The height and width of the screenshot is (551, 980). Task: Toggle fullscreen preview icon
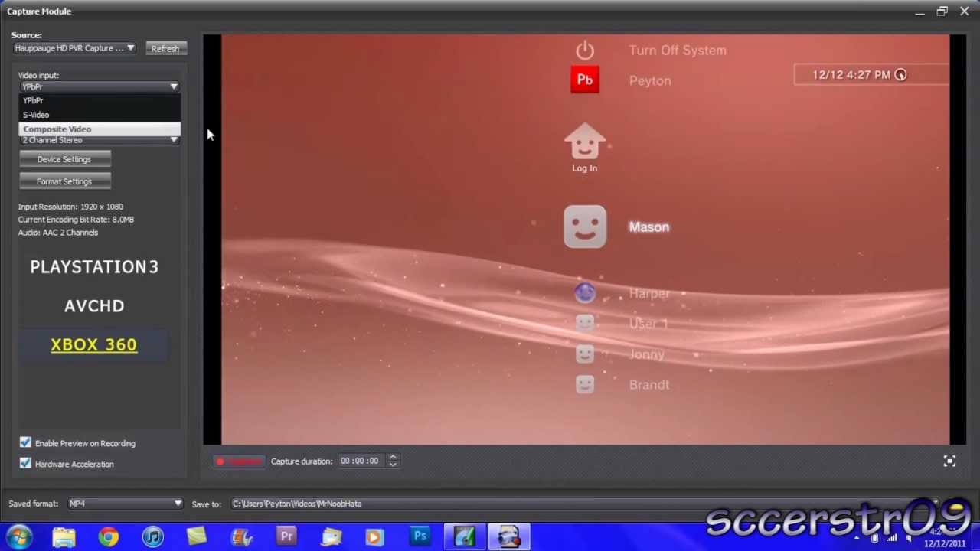tap(949, 461)
